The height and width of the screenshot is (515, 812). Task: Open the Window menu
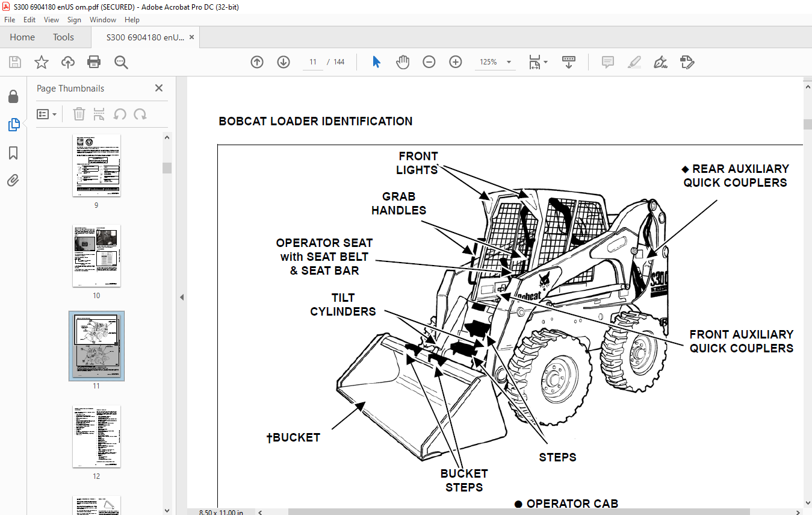coord(103,20)
